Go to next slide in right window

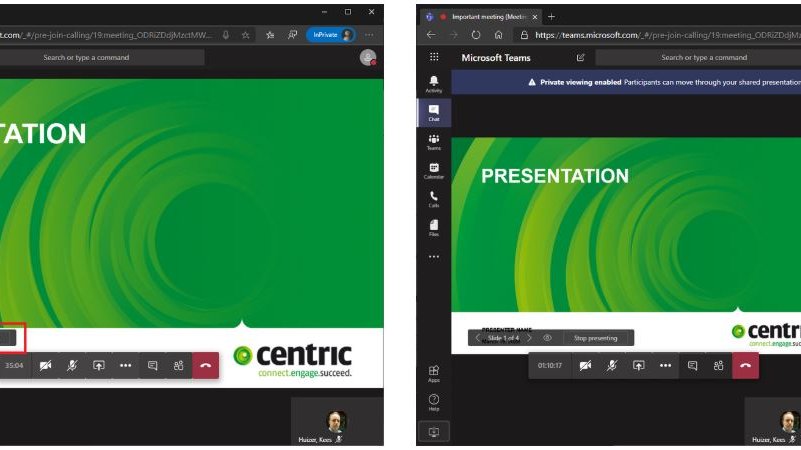530,338
